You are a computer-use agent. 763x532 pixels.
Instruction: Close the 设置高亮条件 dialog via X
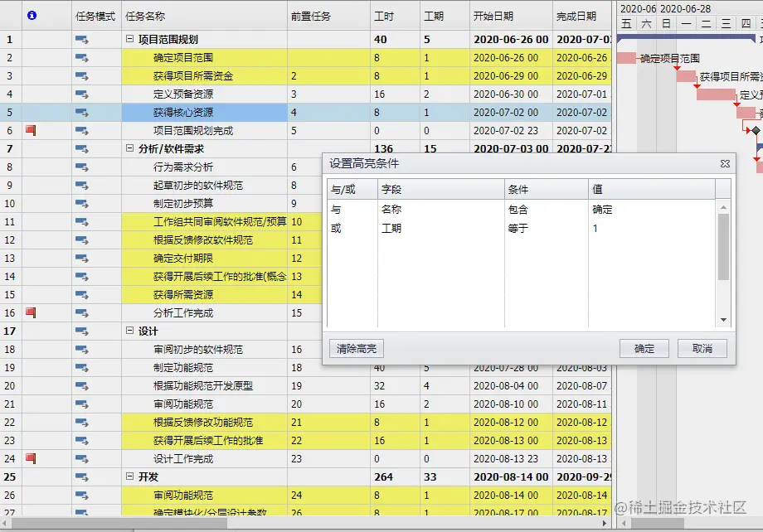[726, 163]
